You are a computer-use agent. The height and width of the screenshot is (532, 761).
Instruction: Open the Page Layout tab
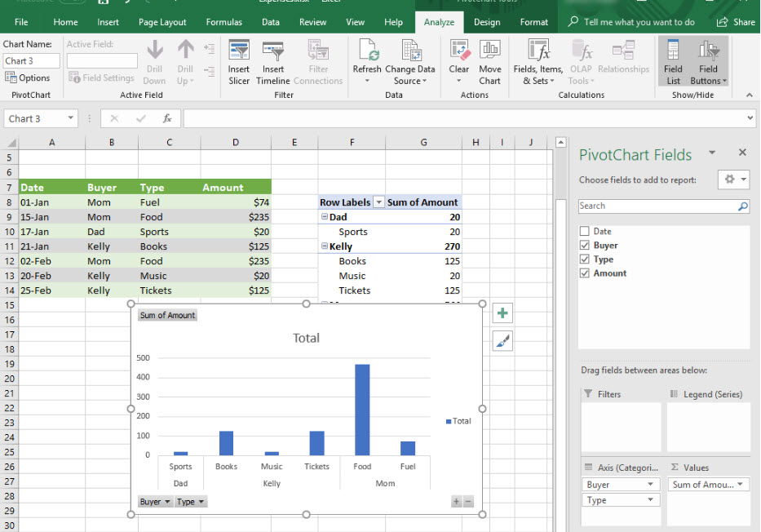click(162, 22)
